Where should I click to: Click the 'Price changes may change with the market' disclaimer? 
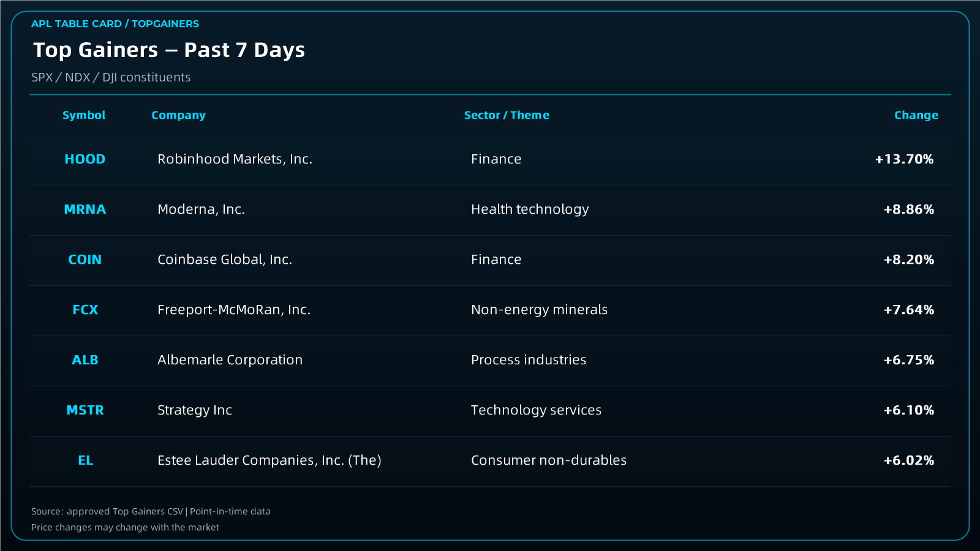(125, 528)
